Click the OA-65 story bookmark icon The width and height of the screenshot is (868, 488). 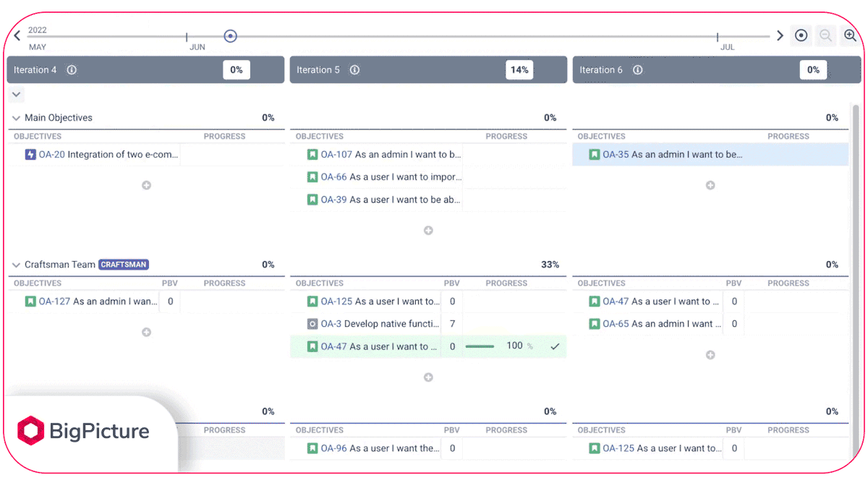[595, 324]
